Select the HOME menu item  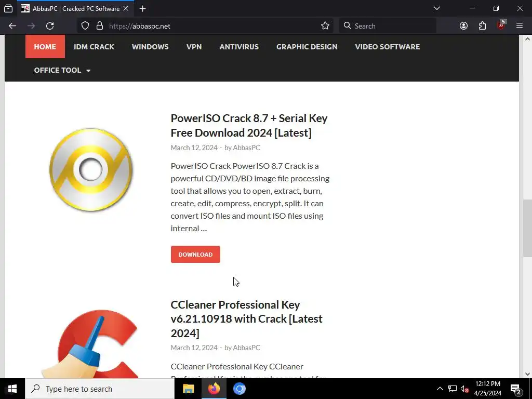45,46
